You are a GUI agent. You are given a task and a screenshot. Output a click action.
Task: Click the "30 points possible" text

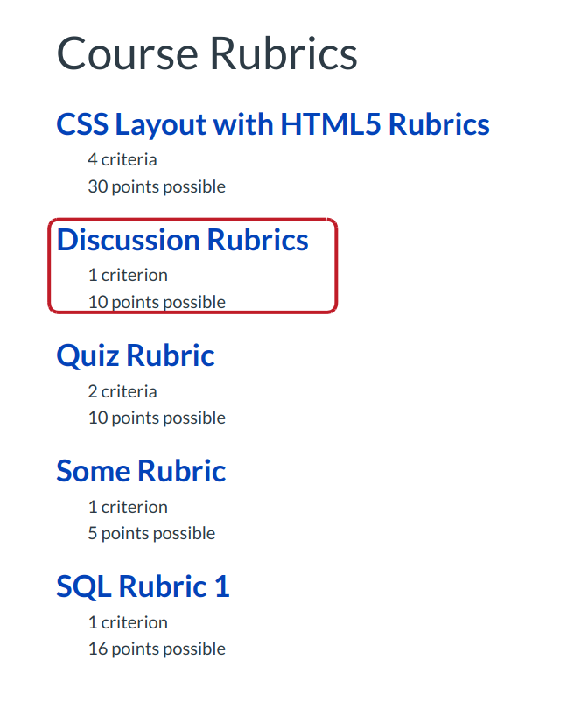point(157,186)
